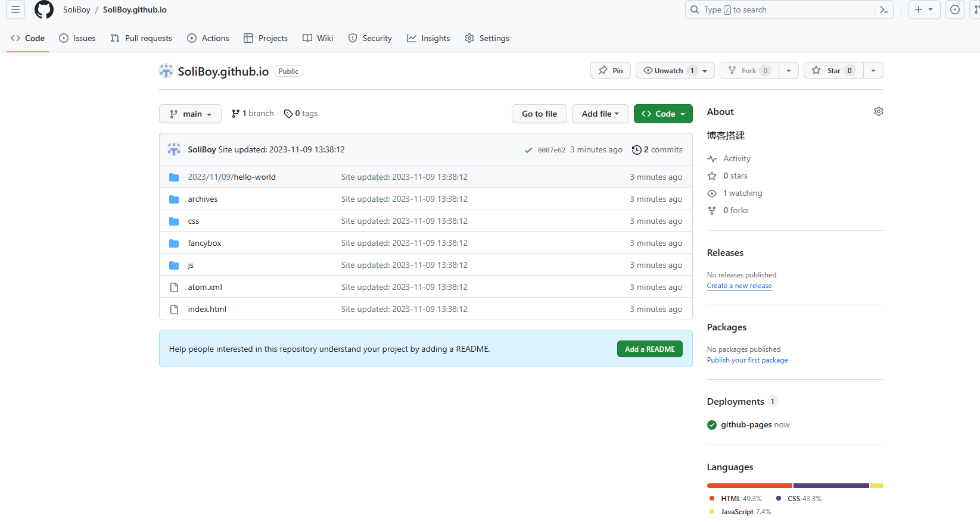
Task: Open the Pull requests tab
Action: [x=141, y=38]
